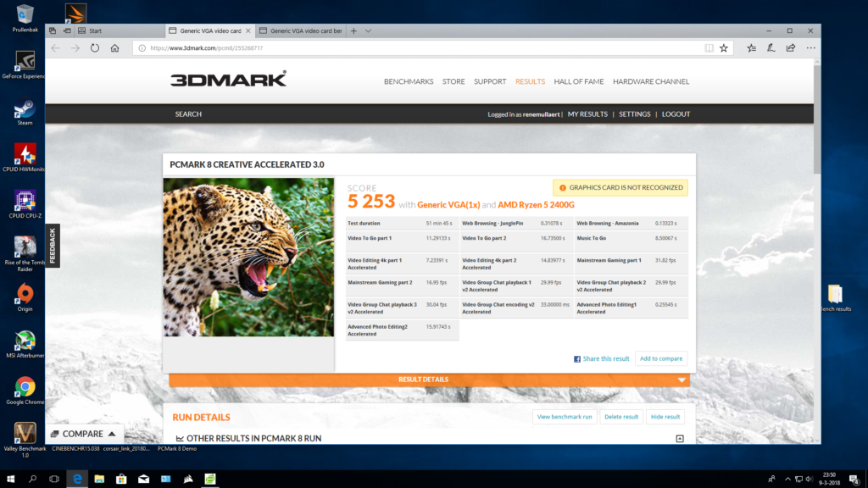This screenshot has height=488, width=868.
Task: Share this result on Facebook
Action: click(601, 358)
